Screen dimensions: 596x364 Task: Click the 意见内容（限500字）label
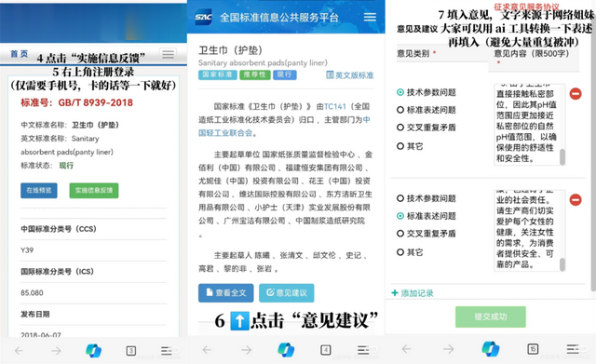pos(532,54)
